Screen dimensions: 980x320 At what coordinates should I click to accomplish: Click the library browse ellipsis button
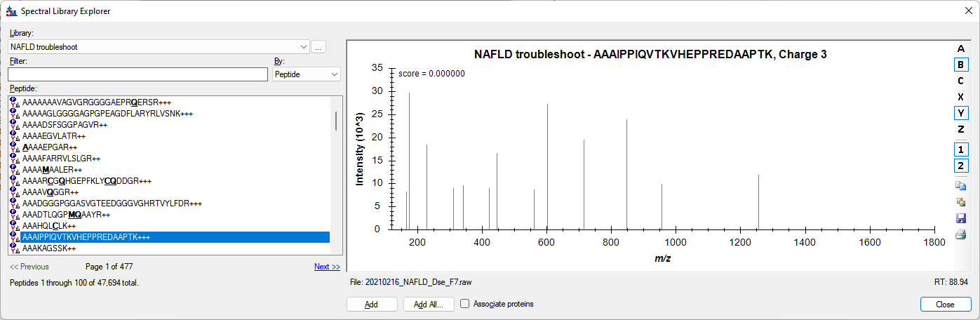coord(318,47)
